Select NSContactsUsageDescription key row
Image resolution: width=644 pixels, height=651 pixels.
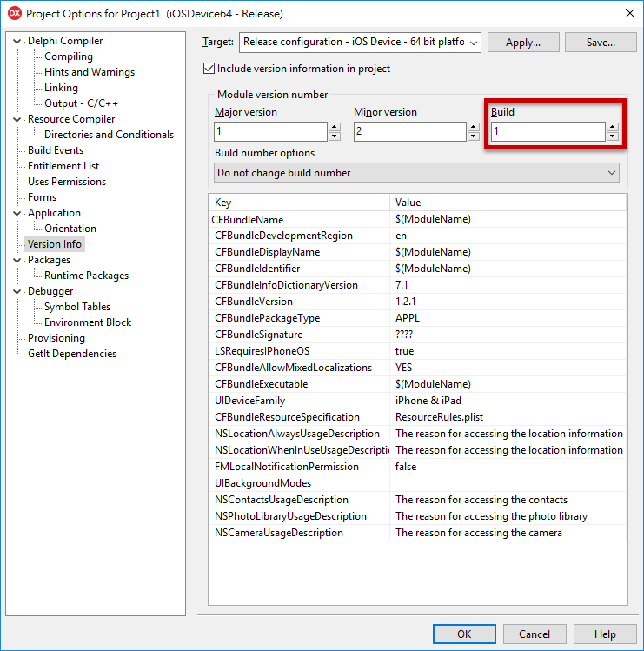point(299,500)
